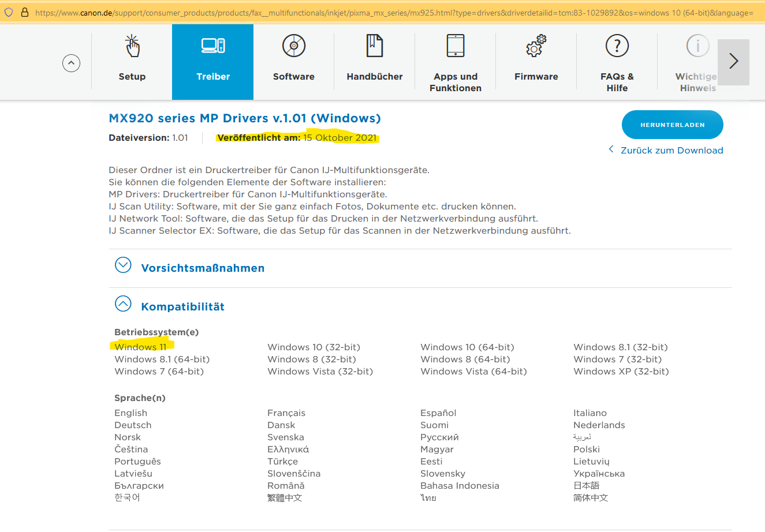Go to Apps und Funktionen tab label
The height and width of the screenshot is (532, 765).
[456, 83]
